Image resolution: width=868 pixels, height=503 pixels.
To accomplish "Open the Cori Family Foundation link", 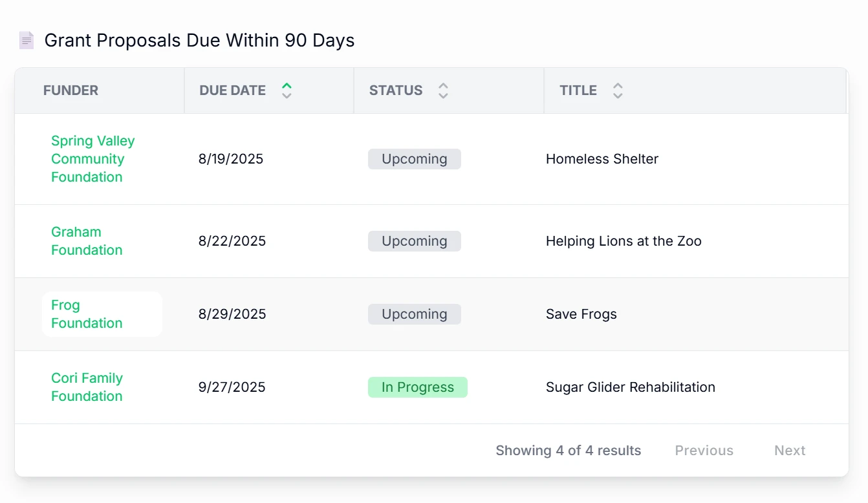I will (x=87, y=387).
